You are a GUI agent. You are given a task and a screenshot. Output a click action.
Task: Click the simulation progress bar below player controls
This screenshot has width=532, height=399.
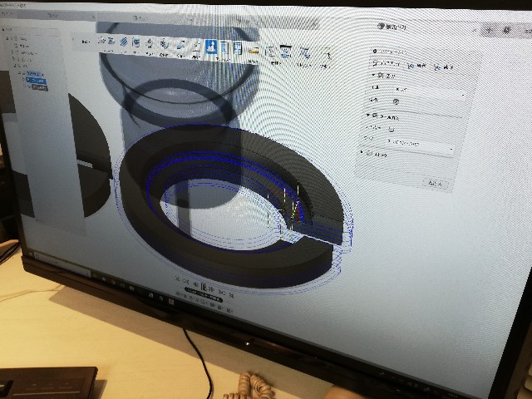pyautogui.click(x=204, y=294)
